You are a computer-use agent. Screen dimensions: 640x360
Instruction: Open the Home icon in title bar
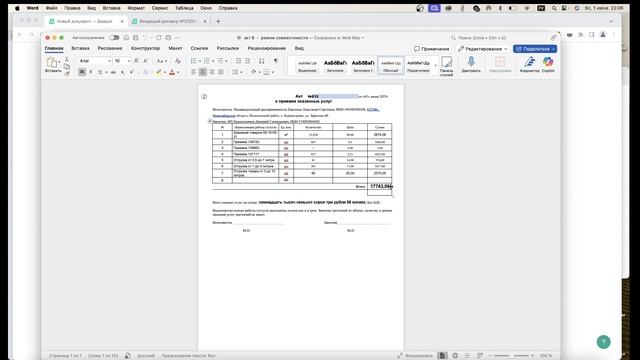[x=127, y=38]
